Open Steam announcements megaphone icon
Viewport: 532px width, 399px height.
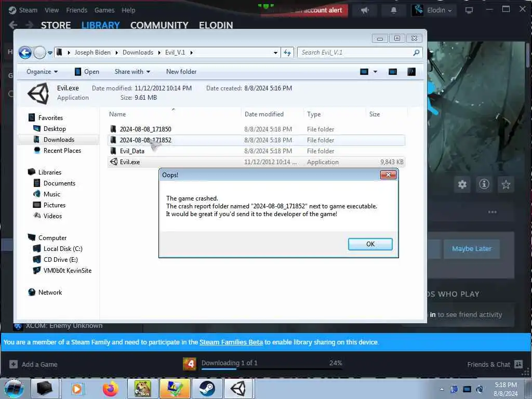(x=365, y=10)
